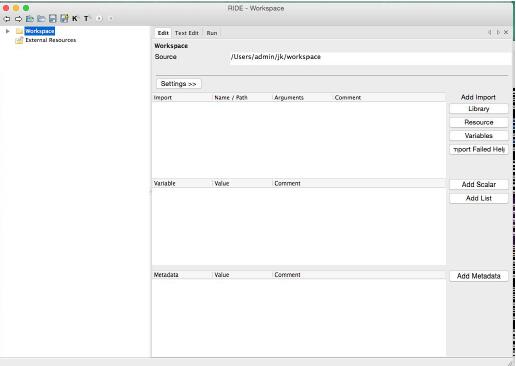This screenshot has height=366, width=516.
Task: Switch to the Edit tab
Action: (163, 33)
